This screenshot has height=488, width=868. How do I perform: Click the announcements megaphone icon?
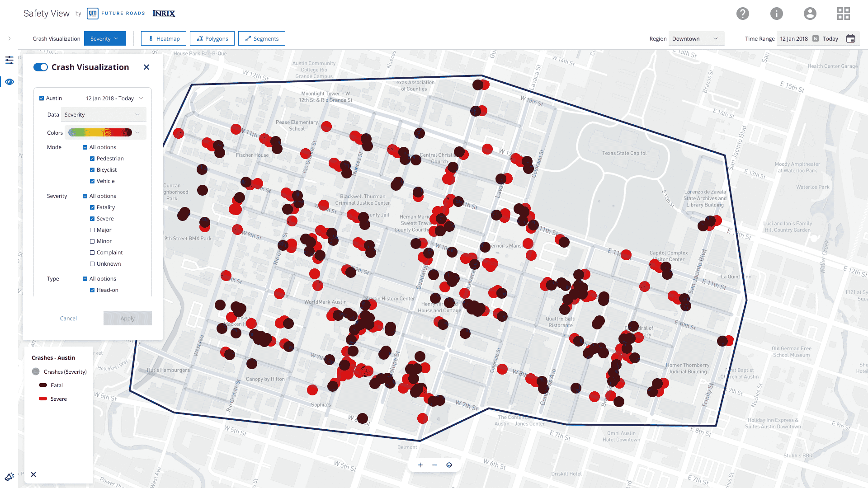pyautogui.click(x=9, y=476)
